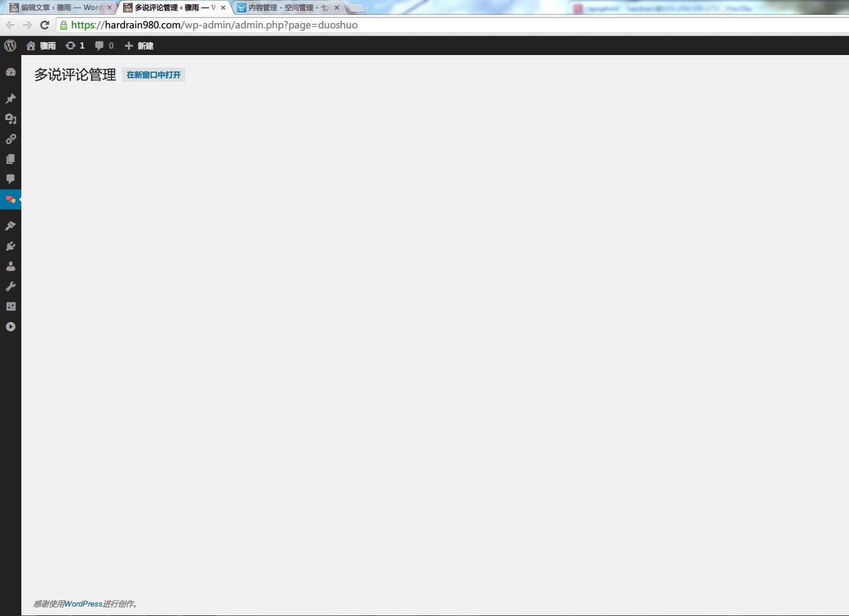
Task: Open the Settings sliders icon
Action: 11,307
